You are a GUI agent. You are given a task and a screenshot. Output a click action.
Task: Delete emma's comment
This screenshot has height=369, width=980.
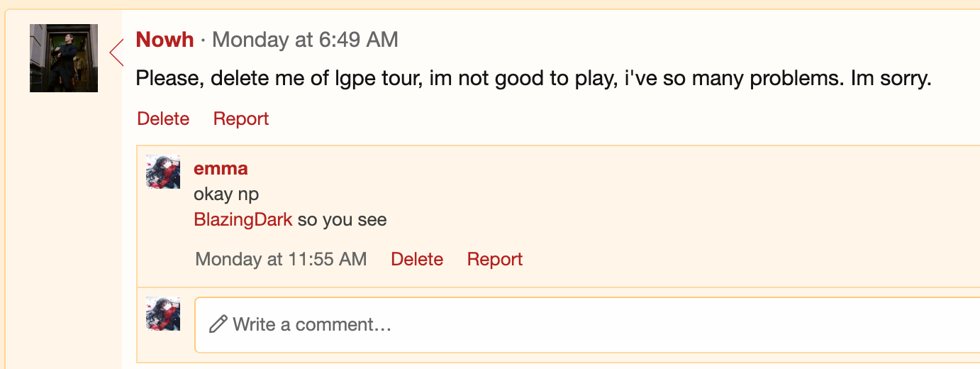[417, 259]
